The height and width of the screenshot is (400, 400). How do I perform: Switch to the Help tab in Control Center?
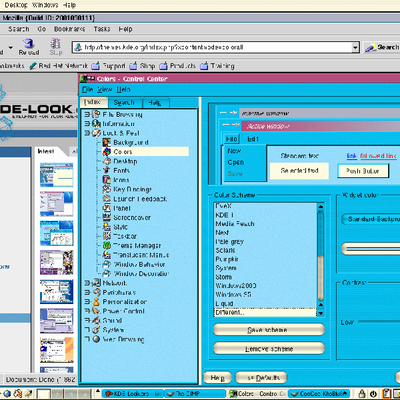(x=155, y=102)
